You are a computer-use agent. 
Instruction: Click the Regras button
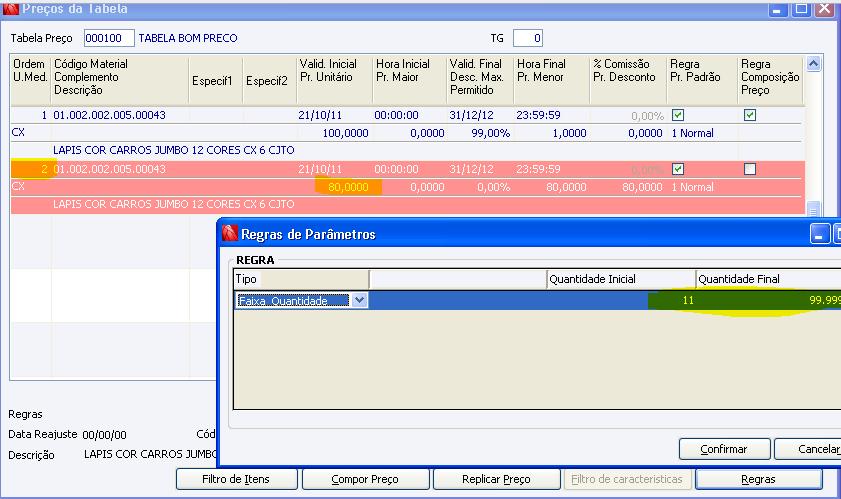pos(758,479)
